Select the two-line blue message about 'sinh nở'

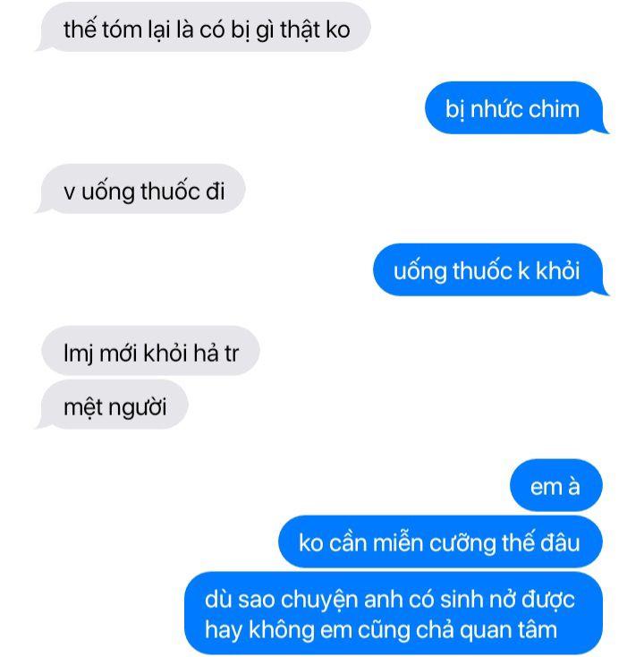tap(394, 613)
